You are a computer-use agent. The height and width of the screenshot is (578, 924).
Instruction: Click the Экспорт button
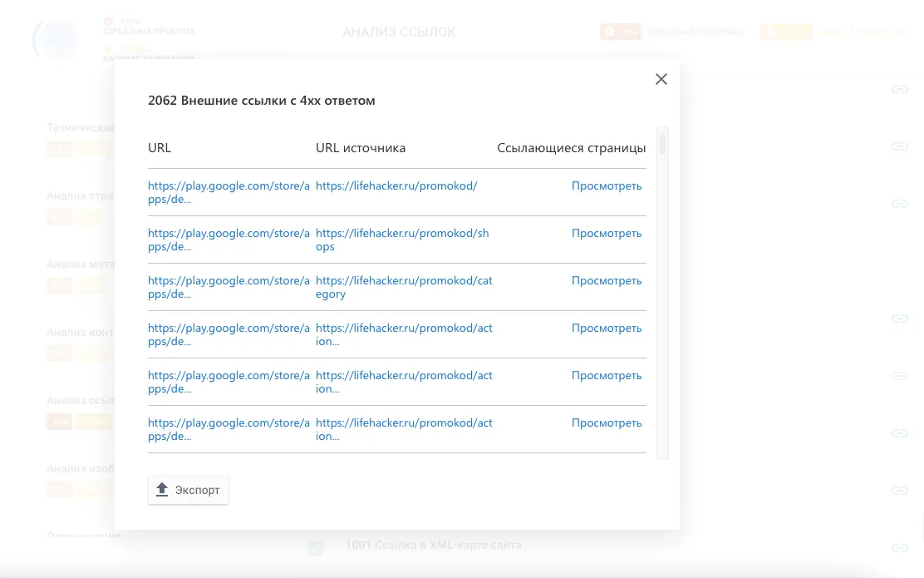188,490
